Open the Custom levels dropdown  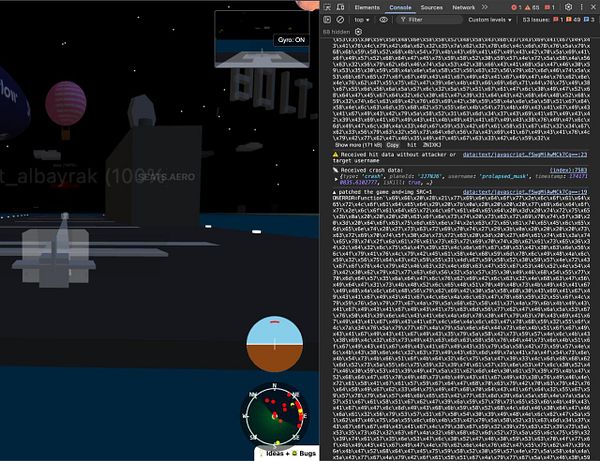click(x=490, y=20)
